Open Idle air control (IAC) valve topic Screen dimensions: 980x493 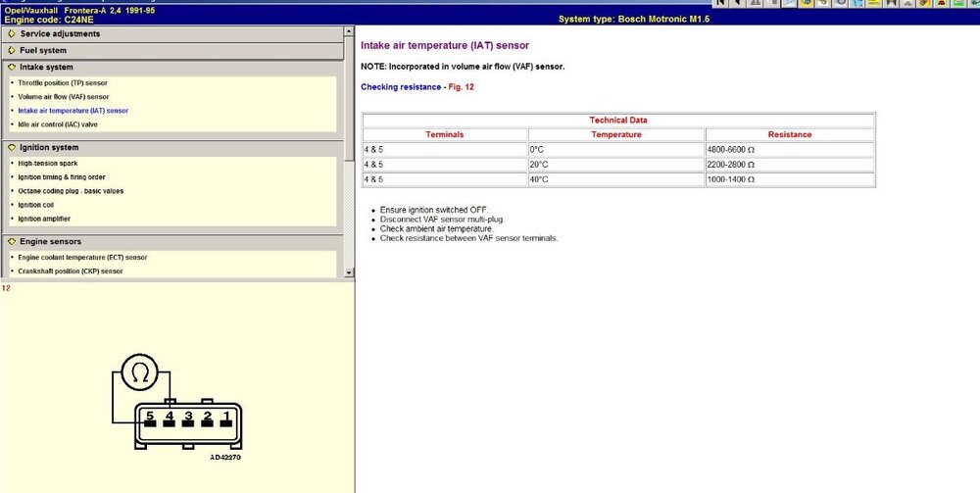click(58, 124)
